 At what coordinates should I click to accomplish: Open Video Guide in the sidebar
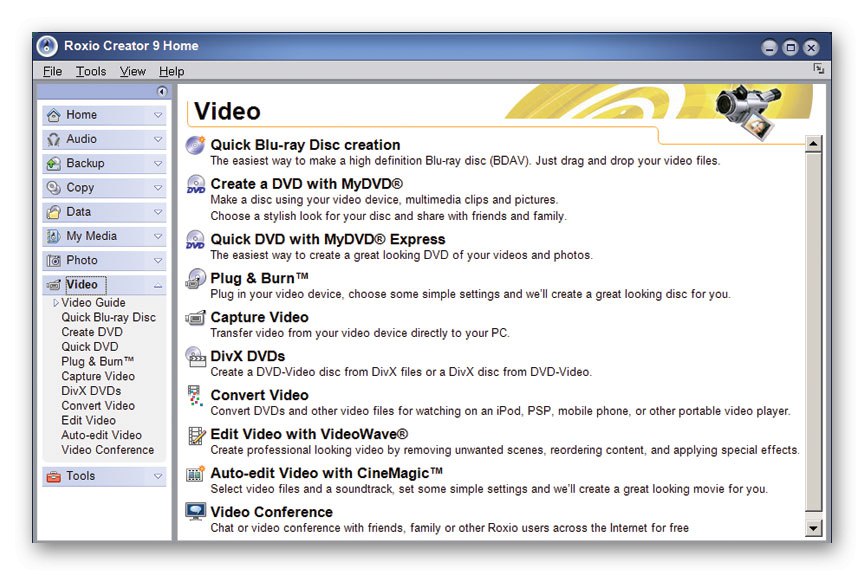93,303
